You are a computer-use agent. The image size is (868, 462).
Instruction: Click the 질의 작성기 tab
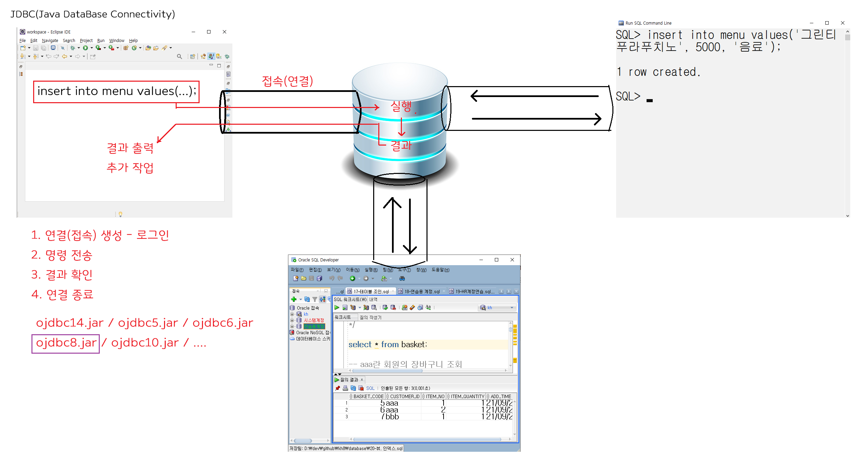point(370,317)
